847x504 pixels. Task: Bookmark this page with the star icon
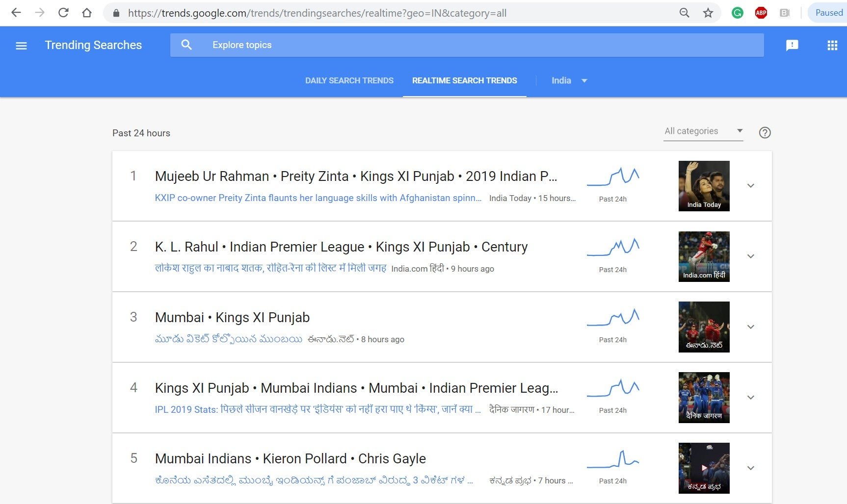[708, 13]
